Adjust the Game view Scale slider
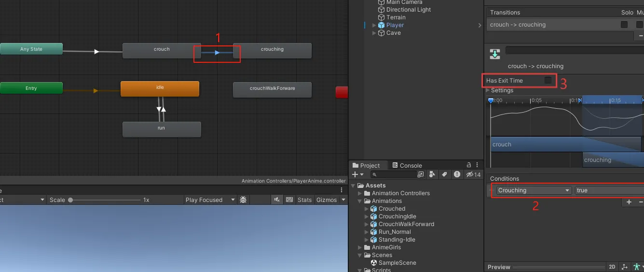 point(105,200)
